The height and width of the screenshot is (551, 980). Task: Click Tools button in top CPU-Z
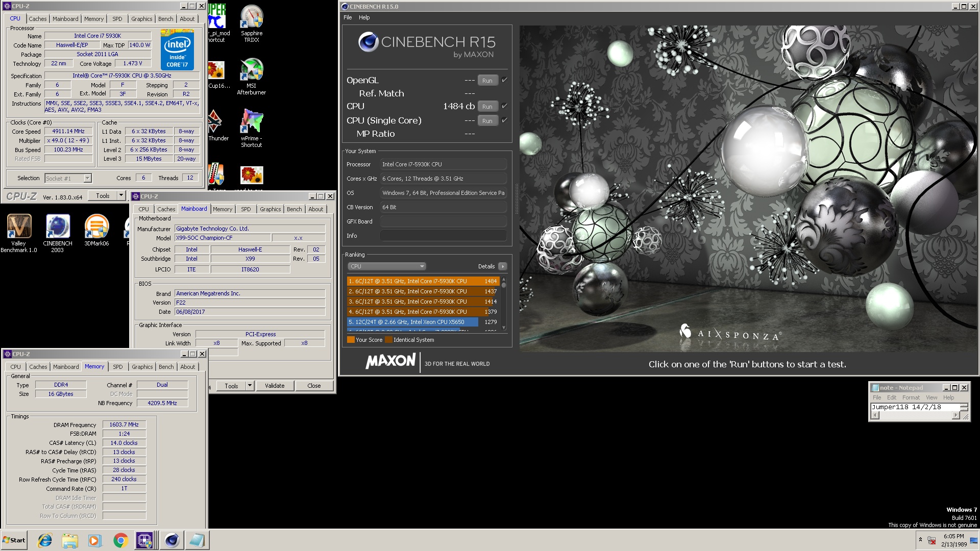(103, 195)
